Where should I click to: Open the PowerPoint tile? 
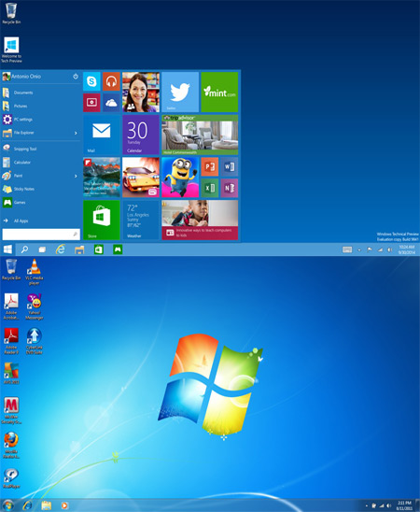(209, 167)
